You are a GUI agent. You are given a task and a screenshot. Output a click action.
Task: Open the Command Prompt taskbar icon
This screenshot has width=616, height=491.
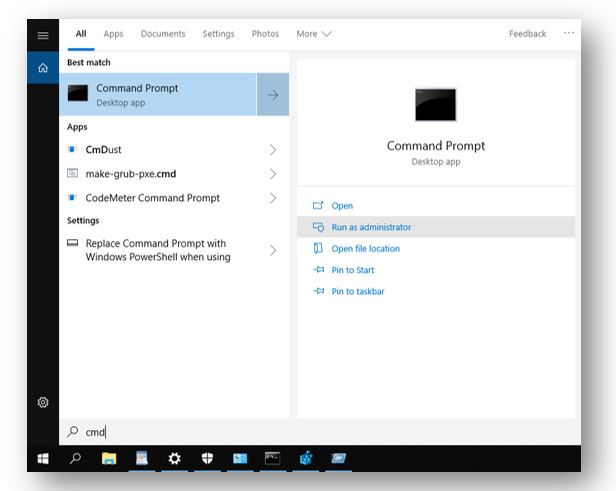click(x=272, y=458)
